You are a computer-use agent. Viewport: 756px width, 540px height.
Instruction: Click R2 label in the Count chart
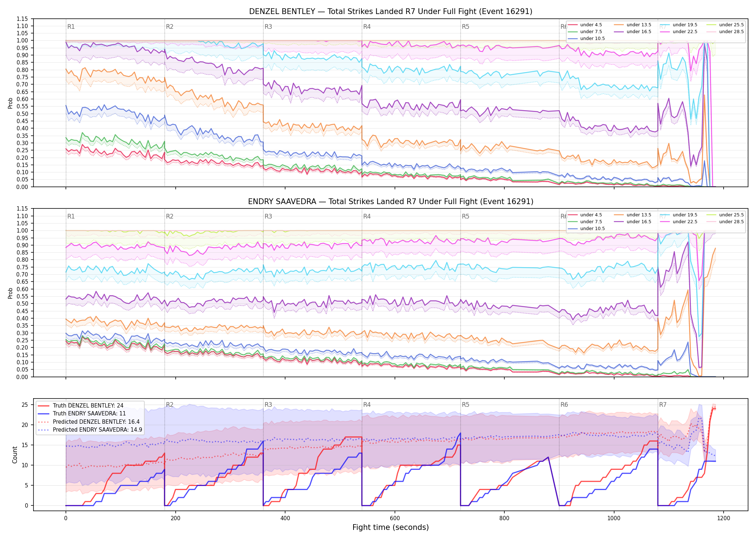170,405
